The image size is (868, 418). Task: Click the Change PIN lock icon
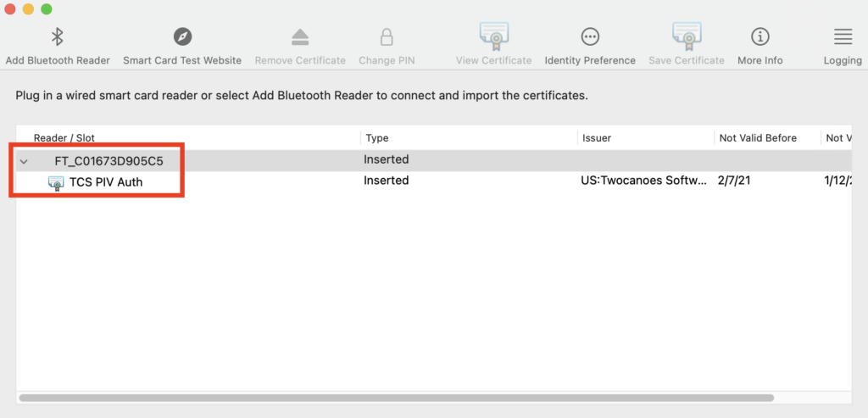tap(387, 37)
